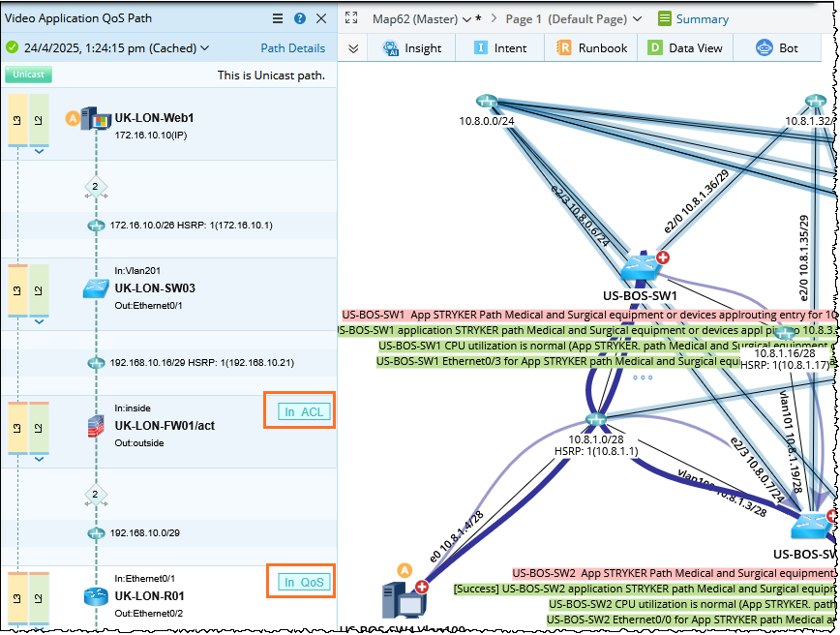The image size is (840, 635).
Task: Click the green Unicast badge
Action: [29, 75]
